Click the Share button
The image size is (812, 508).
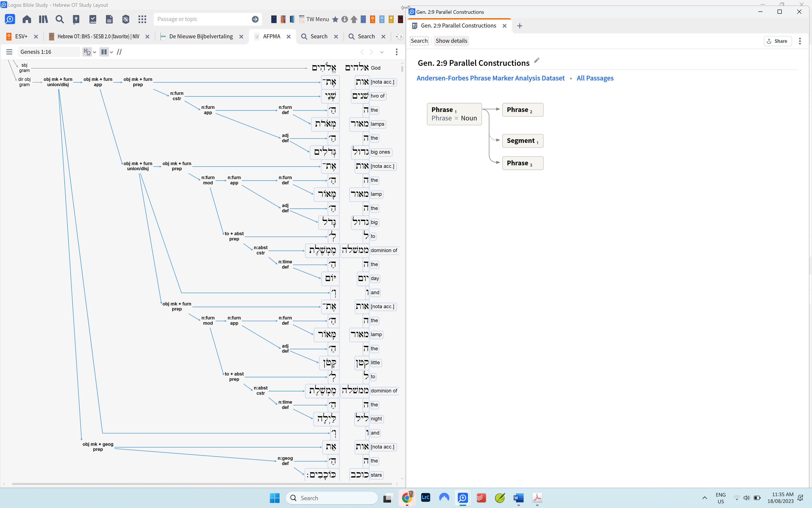click(778, 41)
